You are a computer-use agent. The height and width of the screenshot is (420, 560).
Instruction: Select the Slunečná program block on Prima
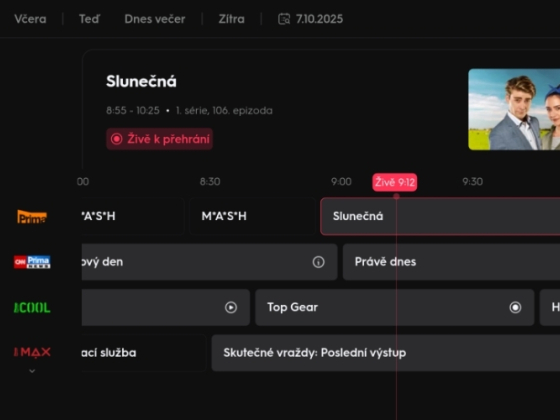pyautogui.click(x=440, y=216)
